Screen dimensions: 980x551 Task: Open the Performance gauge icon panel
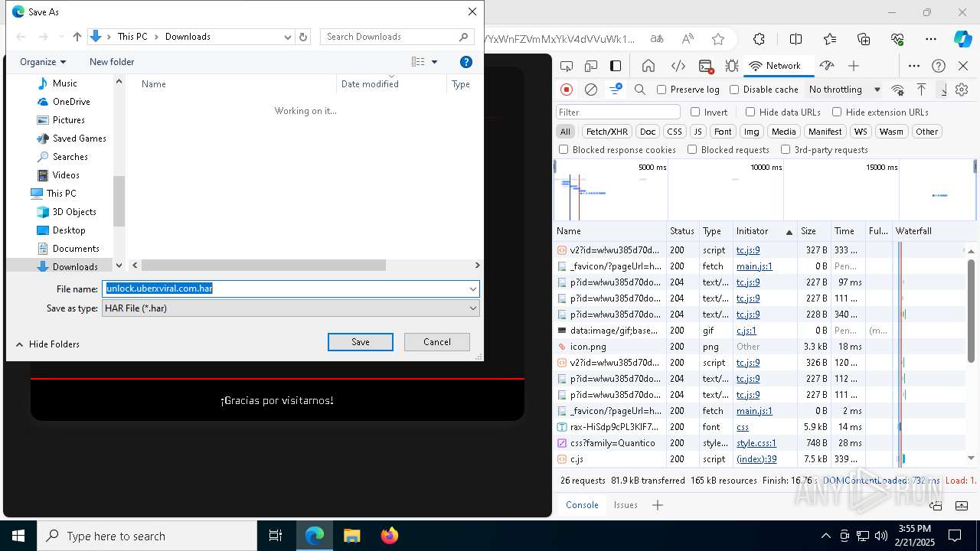click(x=826, y=66)
